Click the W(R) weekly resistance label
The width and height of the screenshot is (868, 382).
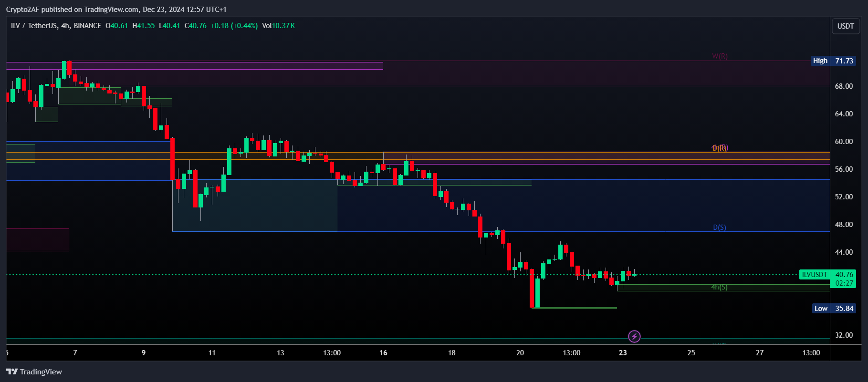(720, 56)
